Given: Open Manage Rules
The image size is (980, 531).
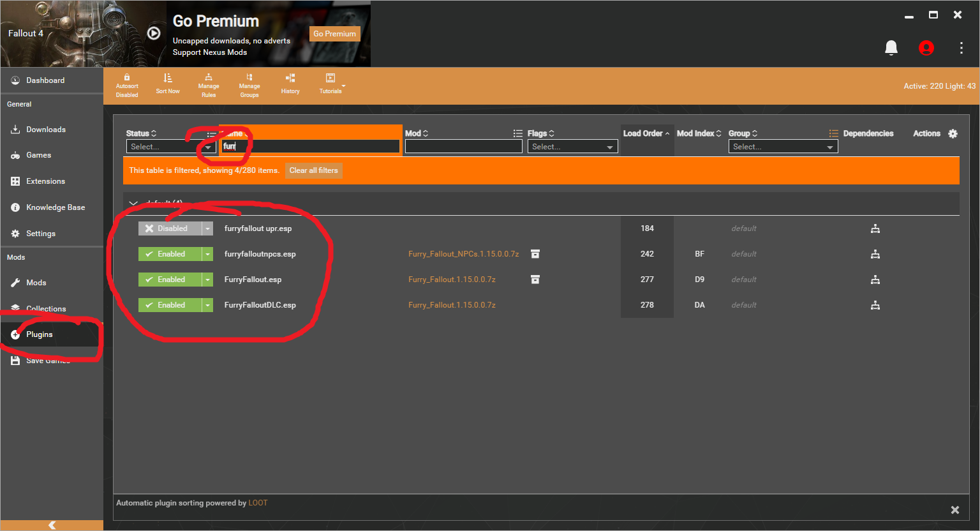Looking at the screenshot, I should (209, 86).
